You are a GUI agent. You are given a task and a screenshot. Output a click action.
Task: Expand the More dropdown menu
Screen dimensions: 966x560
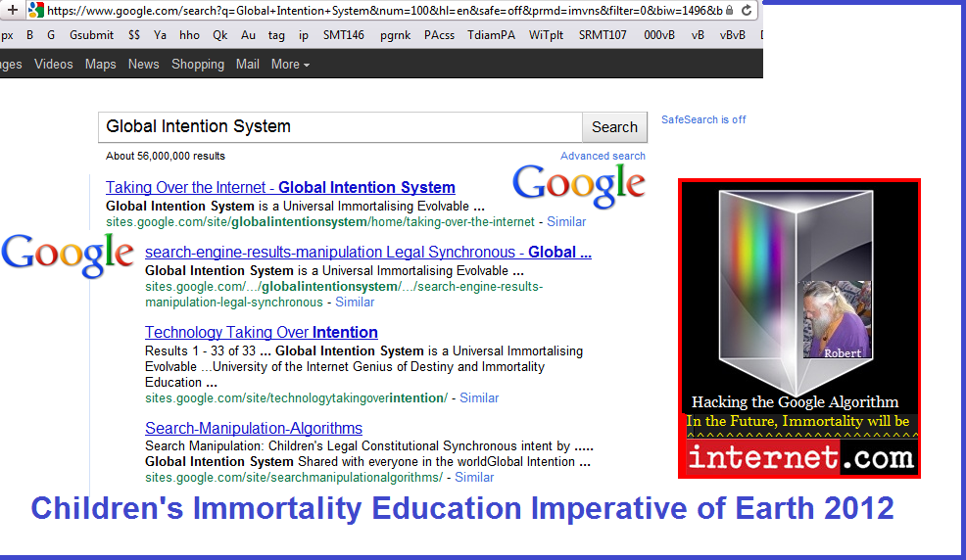290,64
